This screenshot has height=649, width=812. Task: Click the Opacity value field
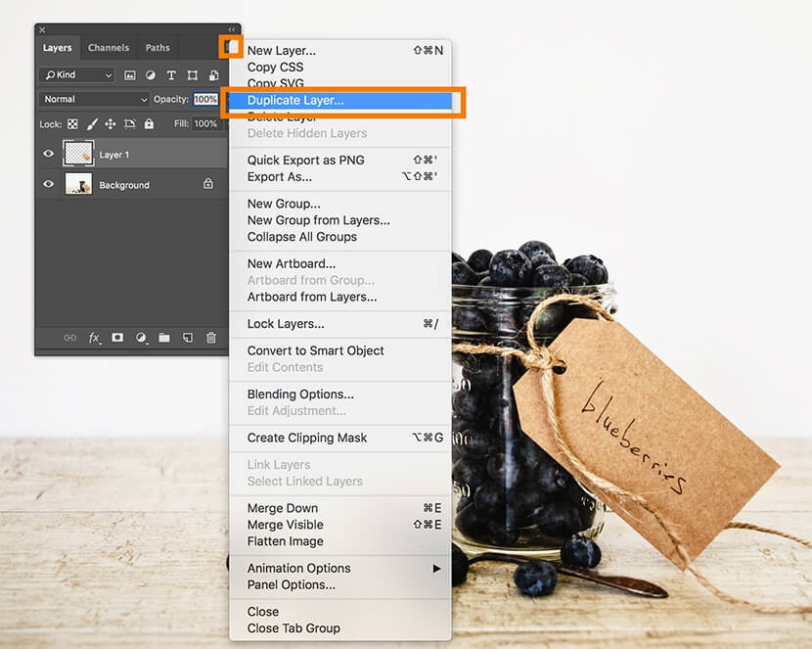(205, 99)
